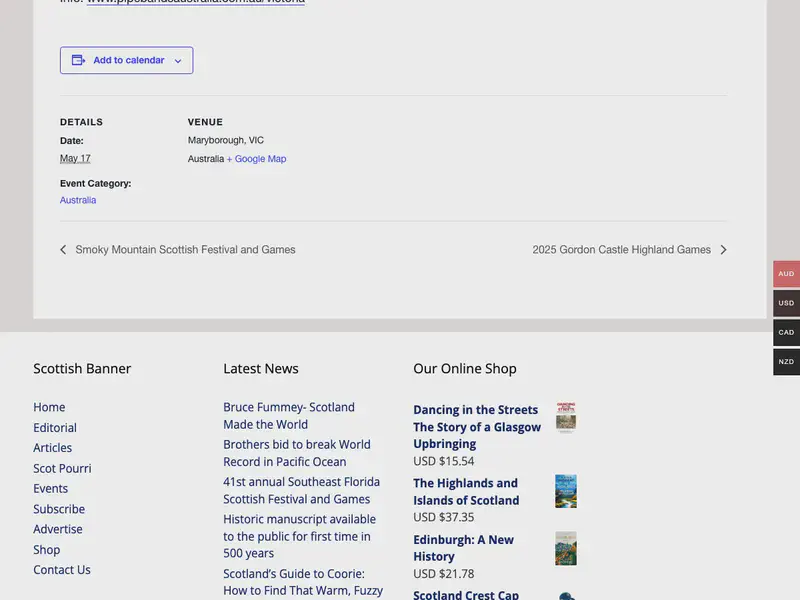Read Scotland's Guide to Coorie article

[x=303, y=582]
